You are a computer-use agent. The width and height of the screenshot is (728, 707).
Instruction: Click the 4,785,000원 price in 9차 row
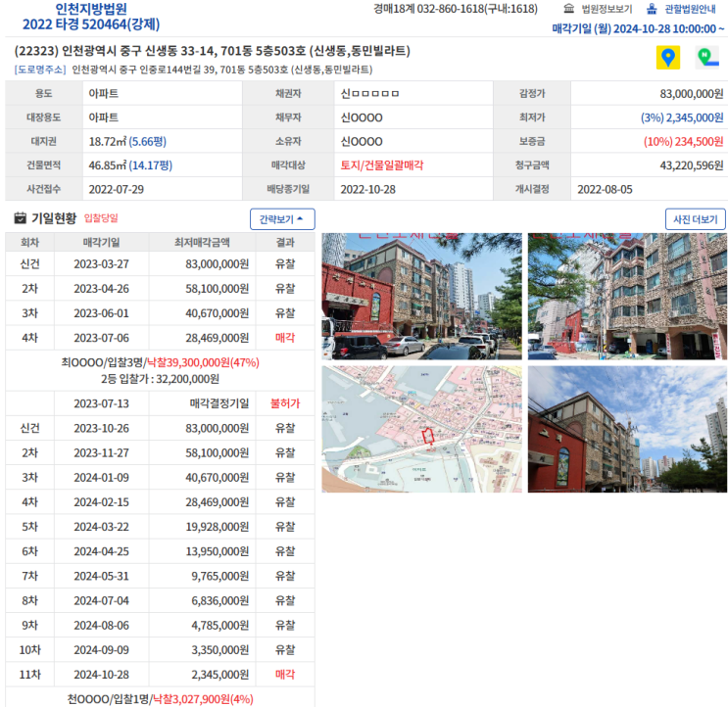[x=220, y=625]
